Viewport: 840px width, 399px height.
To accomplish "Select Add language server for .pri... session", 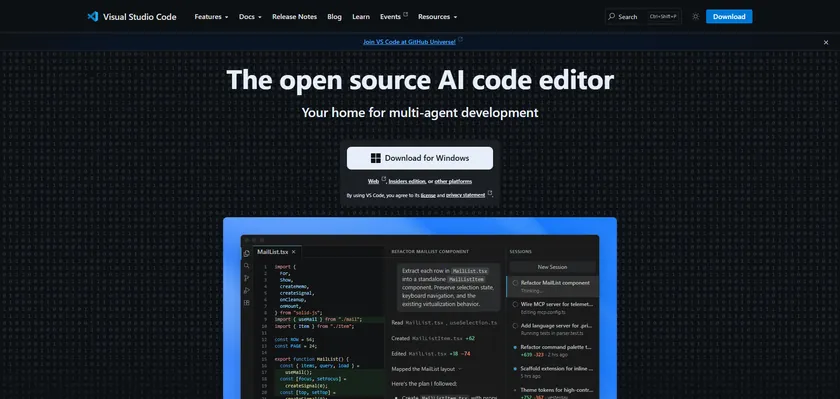I will tap(552, 329).
